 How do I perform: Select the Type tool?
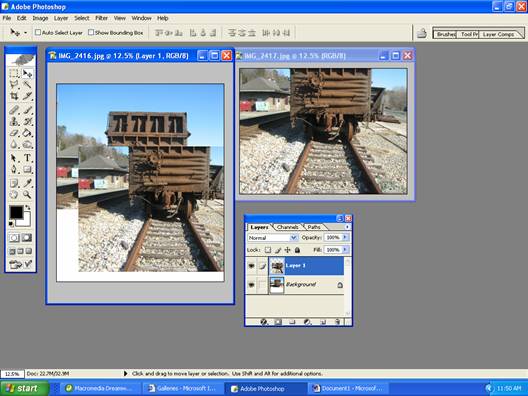point(27,158)
